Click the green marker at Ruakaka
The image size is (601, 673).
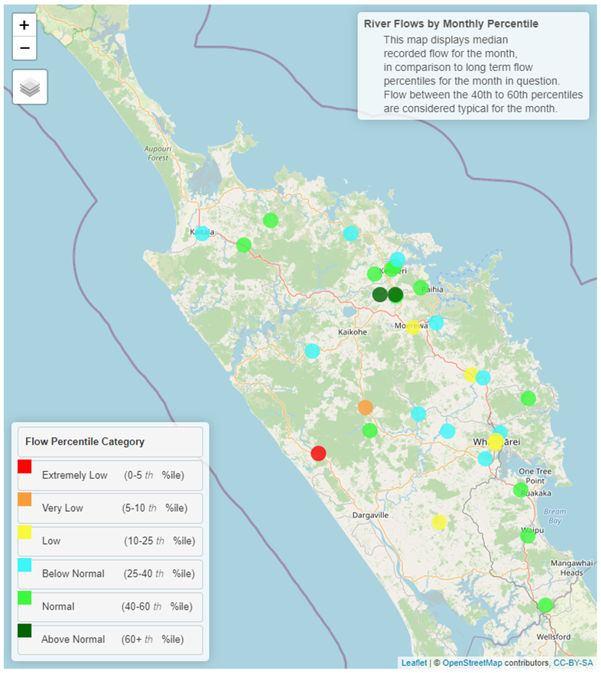[x=521, y=490]
